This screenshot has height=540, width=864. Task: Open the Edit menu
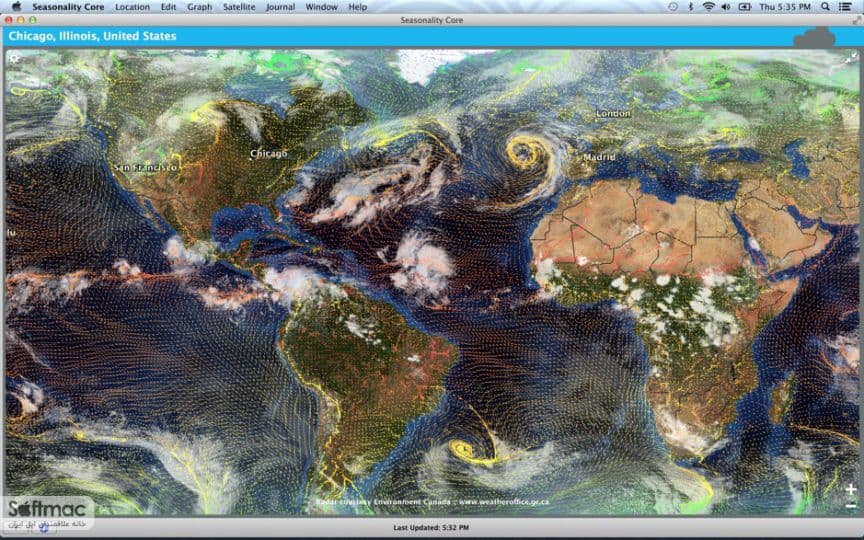[168, 7]
